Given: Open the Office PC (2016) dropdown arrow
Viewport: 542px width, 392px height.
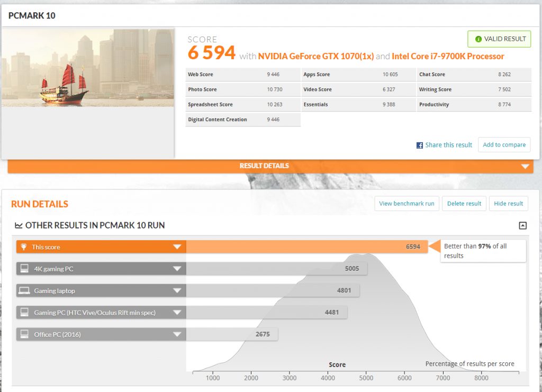Looking at the screenshot, I should tap(177, 334).
